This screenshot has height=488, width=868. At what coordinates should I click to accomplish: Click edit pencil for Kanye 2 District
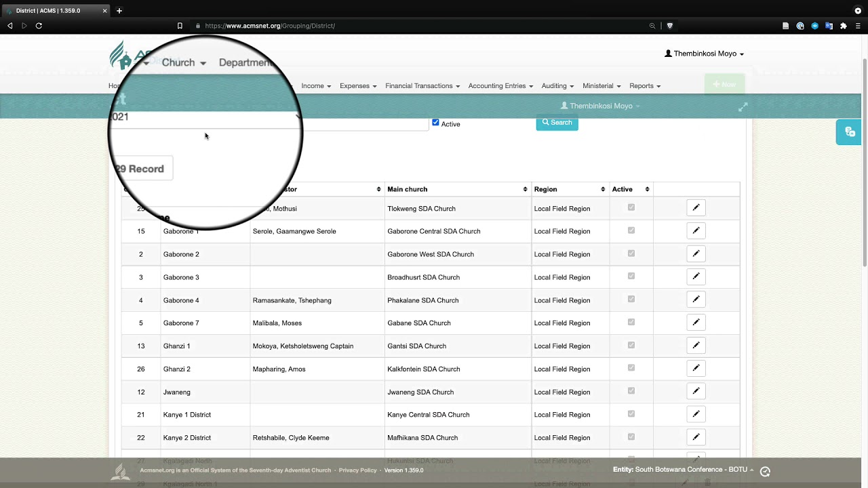(x=696, y=437)
